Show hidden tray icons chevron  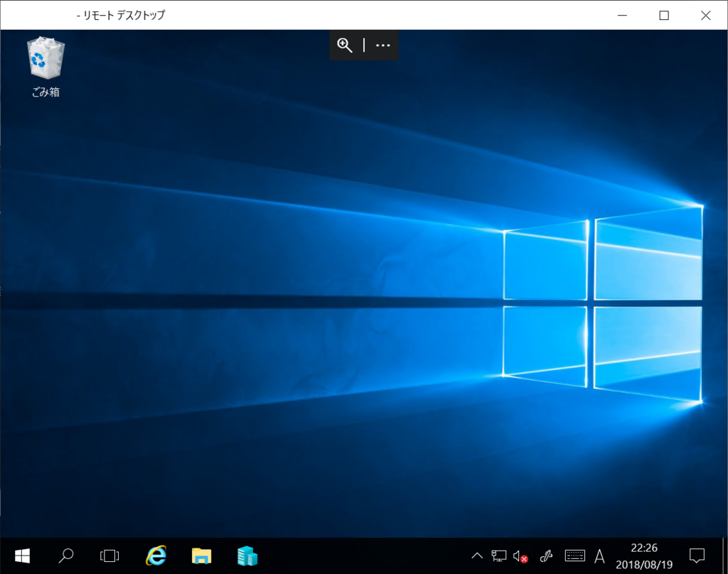[477, 556]
